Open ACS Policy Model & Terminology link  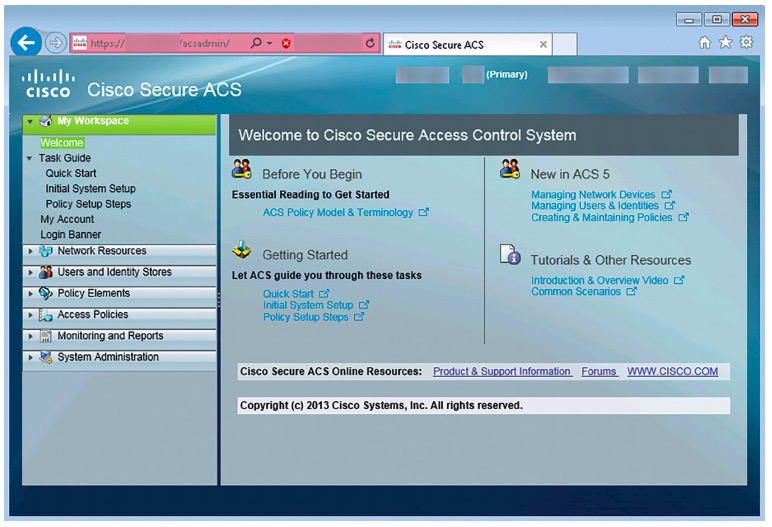coord(337,212)
